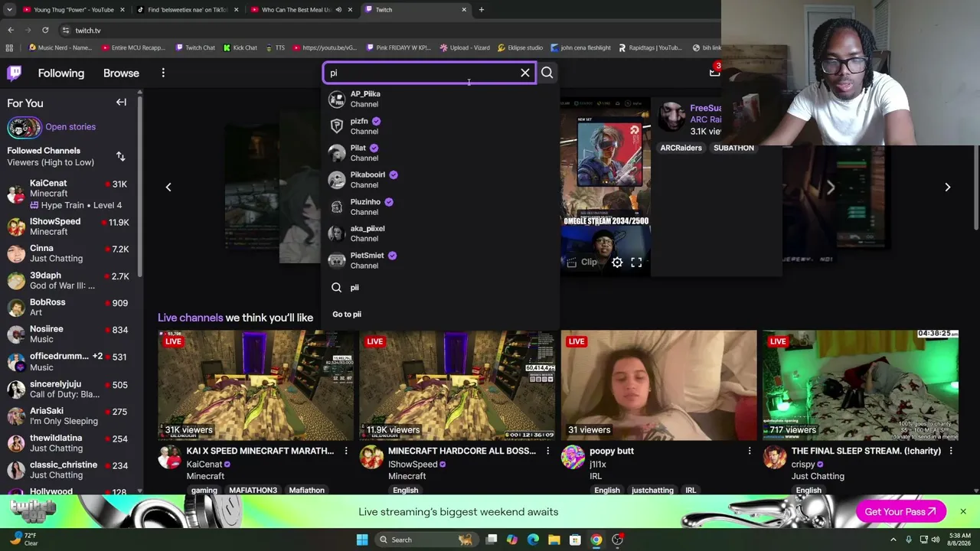The height and width of the screenshot is (551, 980).
Task: Open Nosiiree channel in sidebar
Action: [69, 334]
